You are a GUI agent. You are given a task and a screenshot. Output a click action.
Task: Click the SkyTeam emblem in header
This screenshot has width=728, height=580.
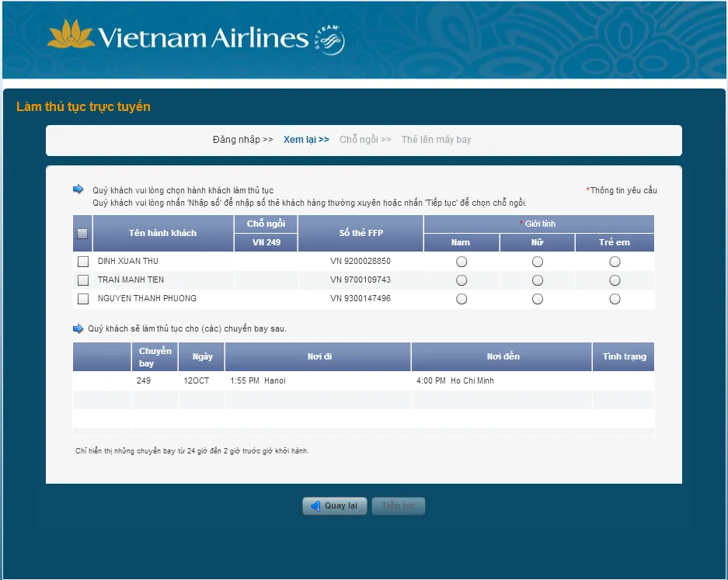329,40
